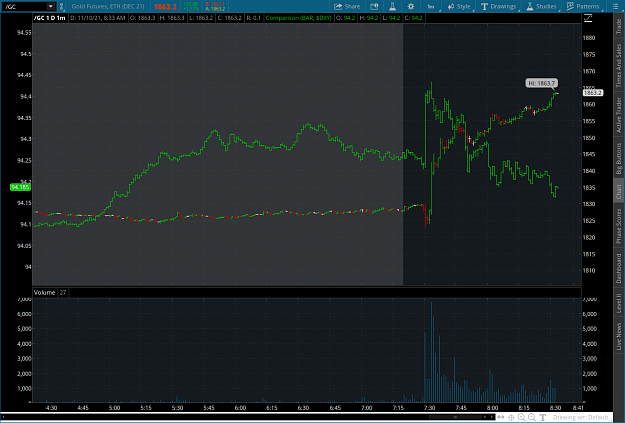This screenshot has height=423, width=625.
Task: Click the bid/ask quote values in header
Action: click(215, 6)
